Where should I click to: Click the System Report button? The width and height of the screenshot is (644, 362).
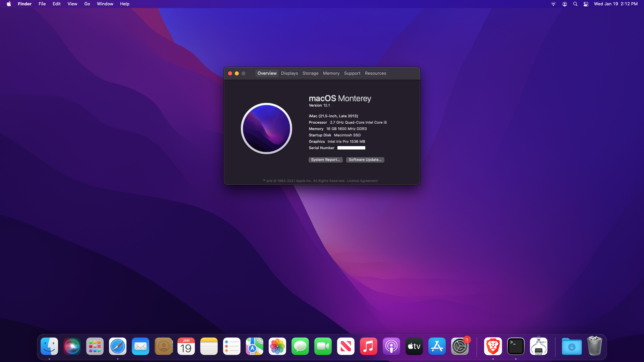[325, 160]
